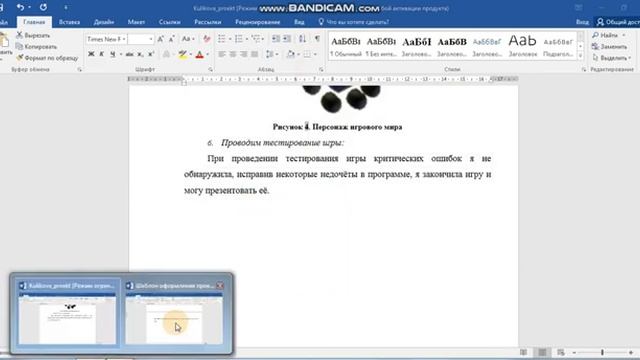
Task: Close the Шаблон оформления thumbnail preview
Action: 220,286
